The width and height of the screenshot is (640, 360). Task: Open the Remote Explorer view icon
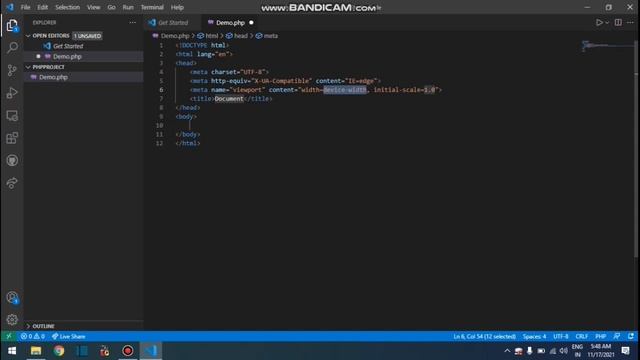click(12, 116)
